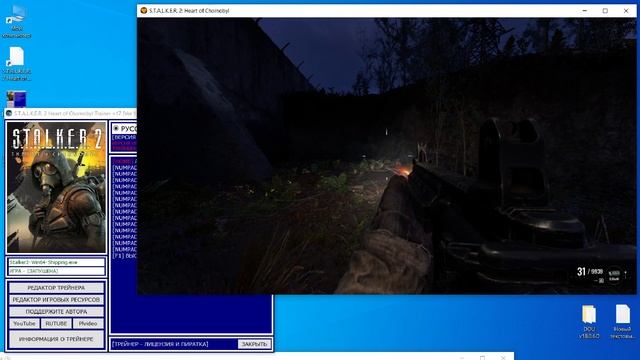Open the trainer thumbnail icon on the desktop
The image size is (640, 360).
16,99
